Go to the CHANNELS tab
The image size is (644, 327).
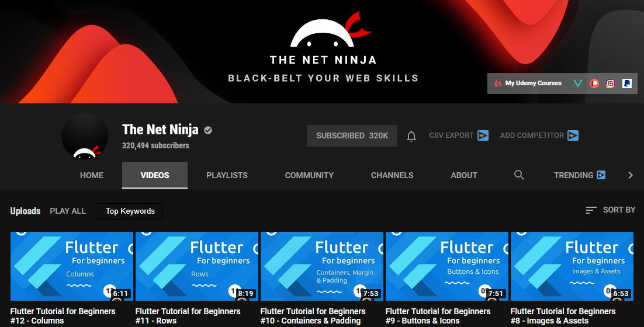[x=392, y=175]
